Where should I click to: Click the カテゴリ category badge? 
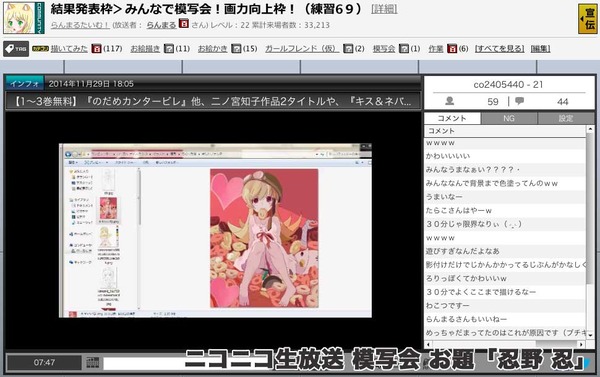[40, 49]
